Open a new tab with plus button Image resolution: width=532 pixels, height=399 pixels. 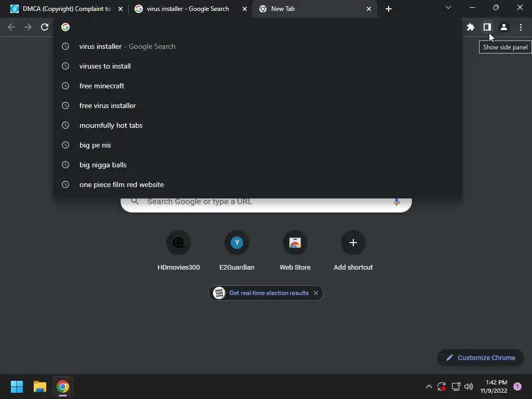click(x=389, y=9)
